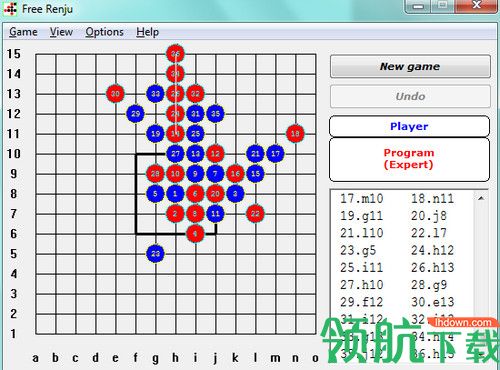This screenshot has width=500, height=370.
Task: Click red stone number 2
Action: 175,214
